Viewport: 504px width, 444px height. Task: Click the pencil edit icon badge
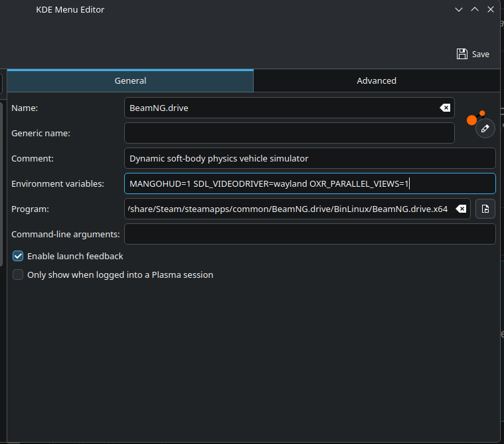tap(485, 128)
